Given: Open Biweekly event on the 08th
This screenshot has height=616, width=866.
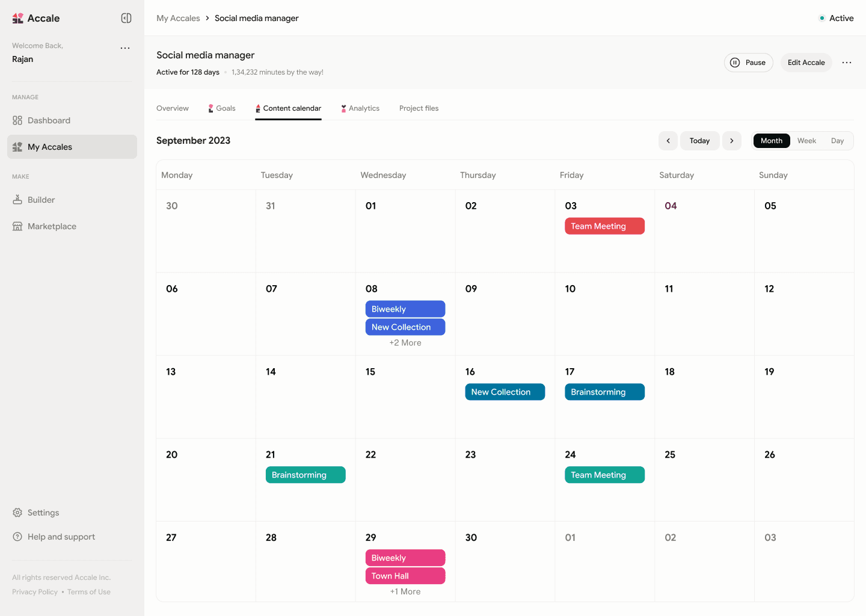Looking at the screenshot, I should tap(405, 309).
